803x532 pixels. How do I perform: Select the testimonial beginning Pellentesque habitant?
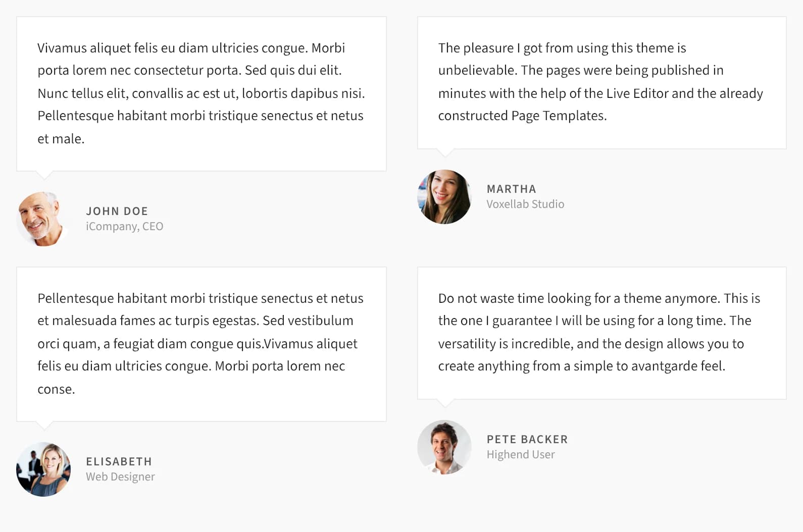[x=202, y=344]
